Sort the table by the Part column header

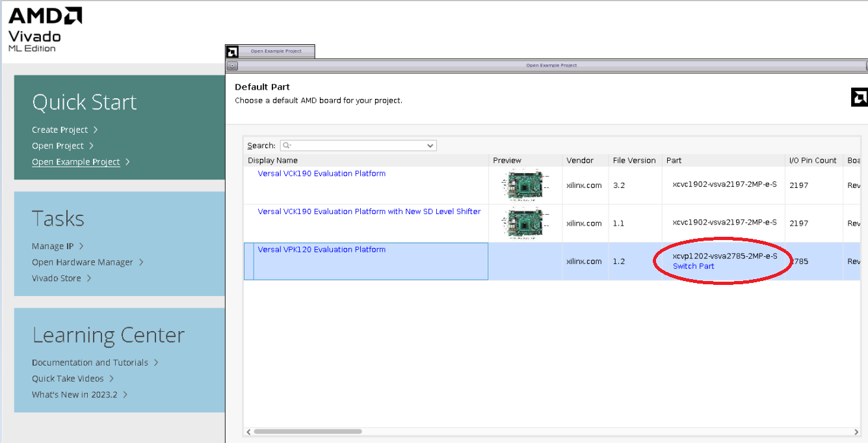pos(674,160)
